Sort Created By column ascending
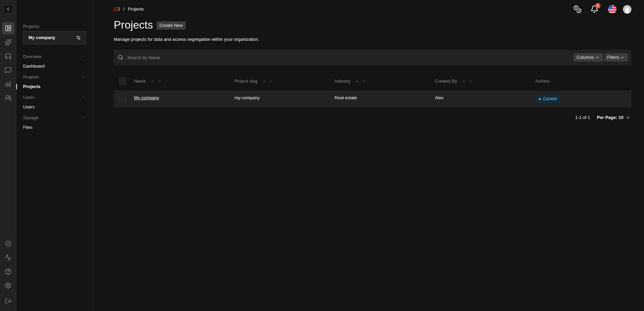644x311 pixels. click(x=464, y=81)
